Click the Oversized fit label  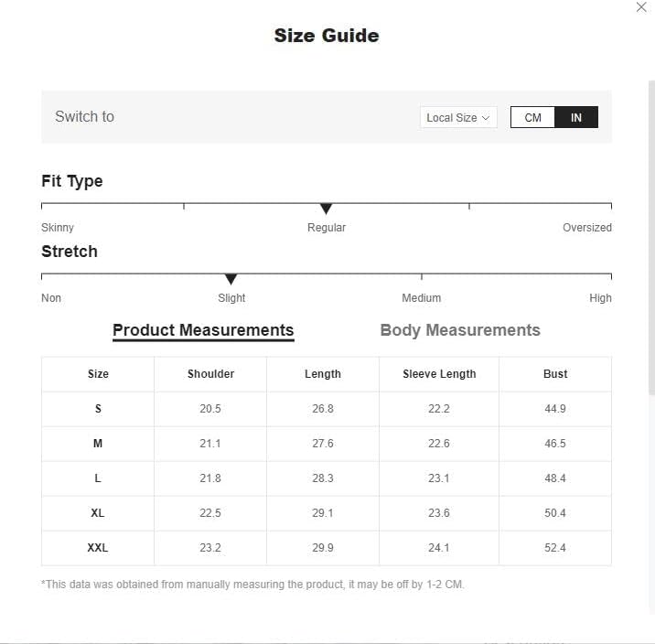click(x=586, y=228)
